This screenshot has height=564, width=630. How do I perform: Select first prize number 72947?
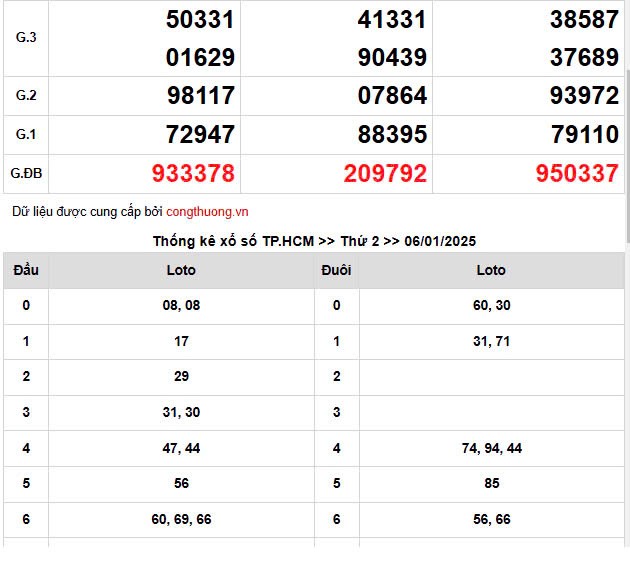pyautogui.click(x=200, y=134)
